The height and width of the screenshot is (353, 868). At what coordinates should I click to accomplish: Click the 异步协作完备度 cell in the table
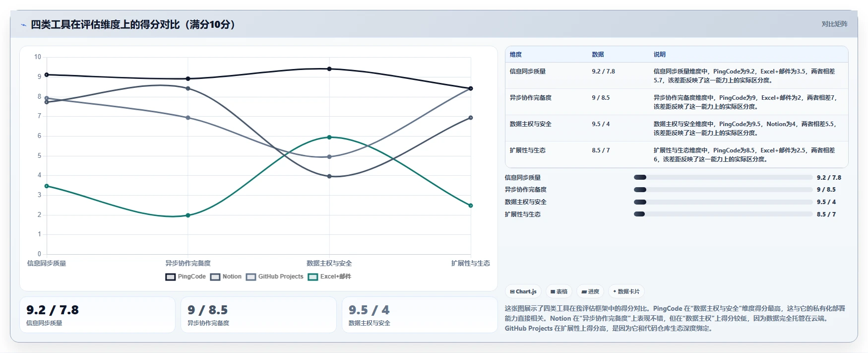(531, 98)
